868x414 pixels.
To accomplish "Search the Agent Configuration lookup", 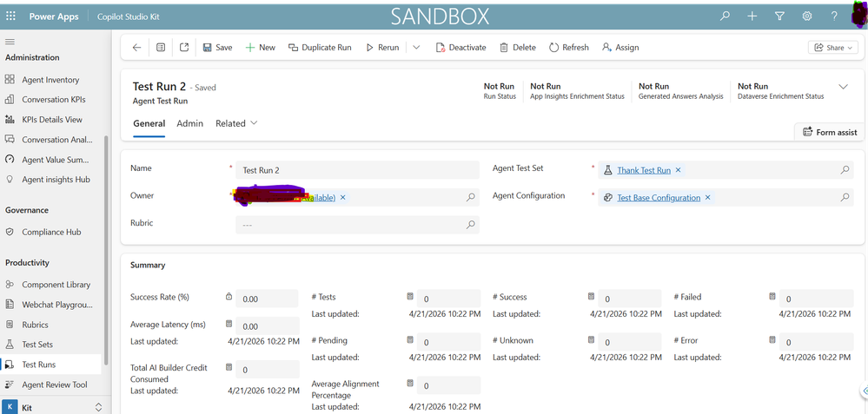I will pyautogui.click(x=845, y=197).
